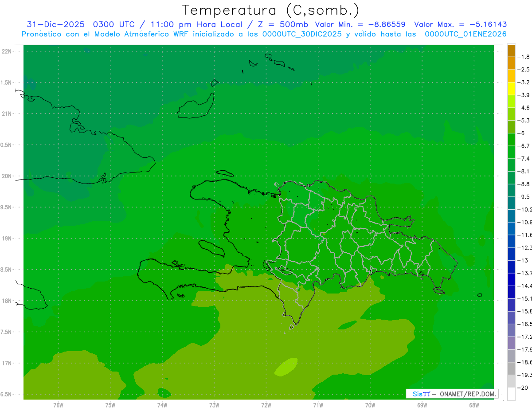Click the dark orange swatch above -1.8
This screenshot has width=532, height=411.
(x=511, y=51)
